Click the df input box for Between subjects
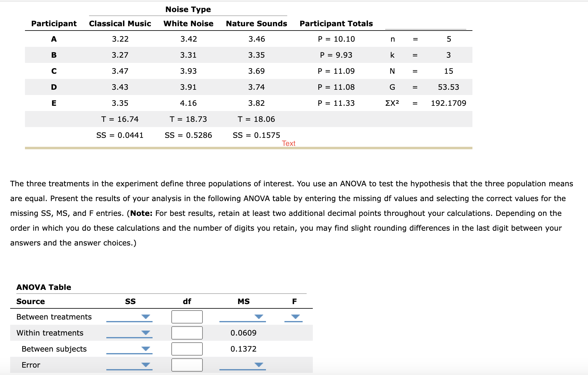This screenshot has height=375, width=588. click(187, 349)
